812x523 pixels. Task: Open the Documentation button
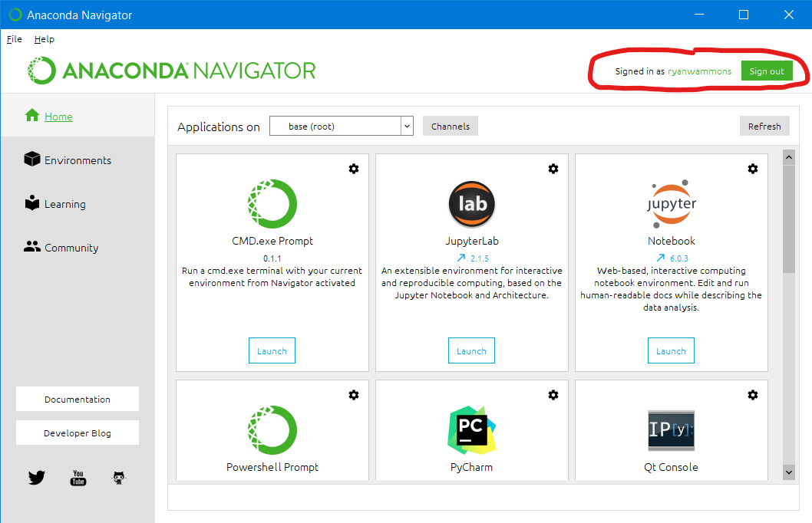pos(78,399)
